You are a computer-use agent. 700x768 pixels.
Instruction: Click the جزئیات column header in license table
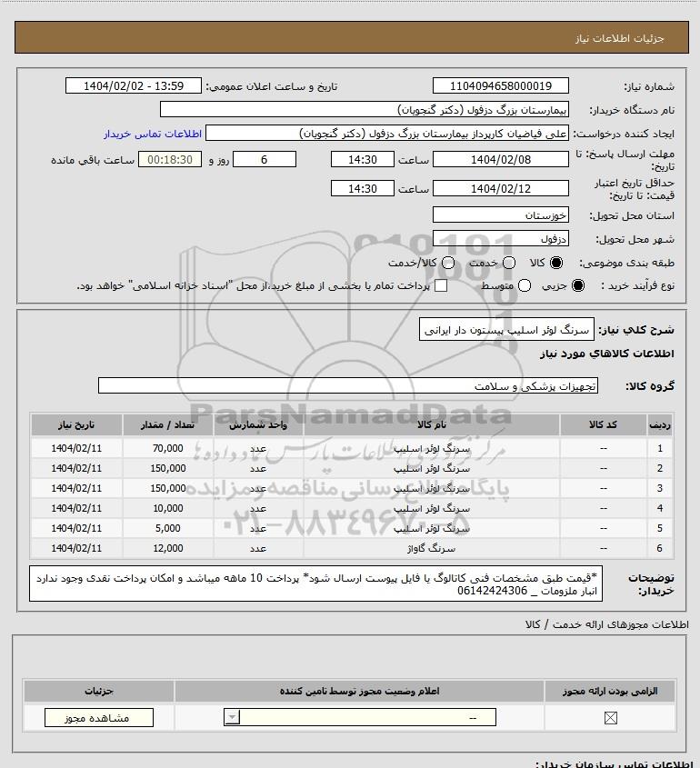99,691
